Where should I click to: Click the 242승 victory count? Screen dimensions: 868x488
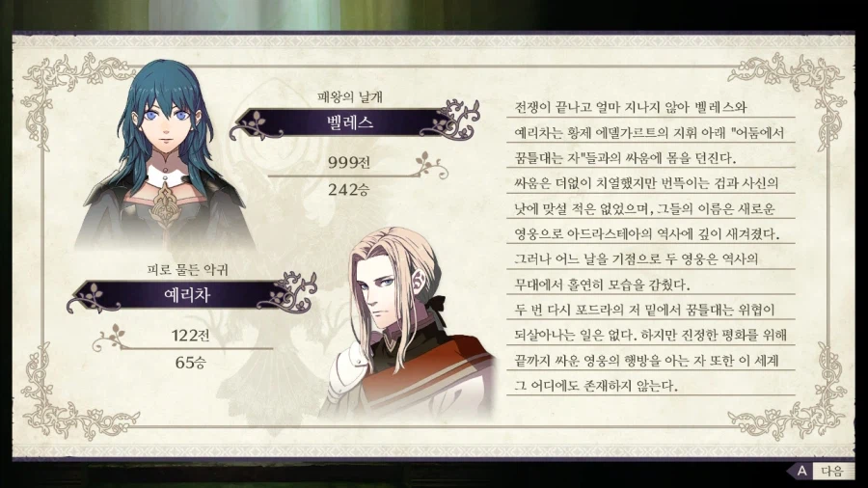point(349,190)
